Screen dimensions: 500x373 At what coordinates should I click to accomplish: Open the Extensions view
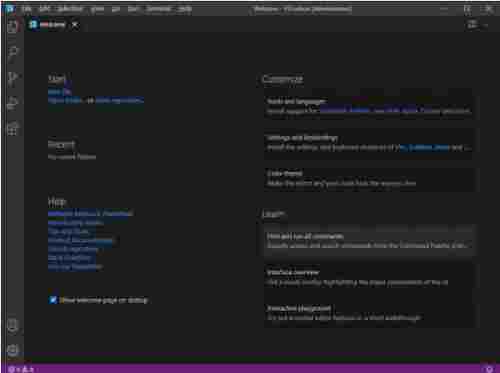coord(12,129)
